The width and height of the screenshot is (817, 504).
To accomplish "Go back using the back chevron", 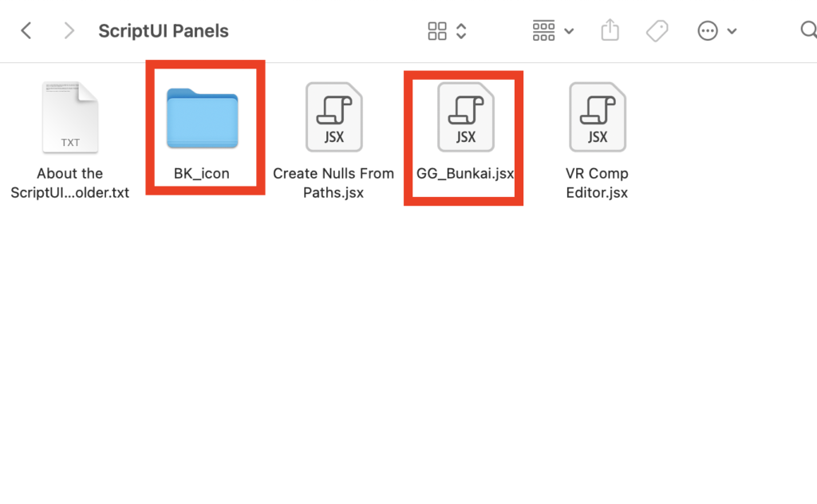I will [x=26, y=31].
